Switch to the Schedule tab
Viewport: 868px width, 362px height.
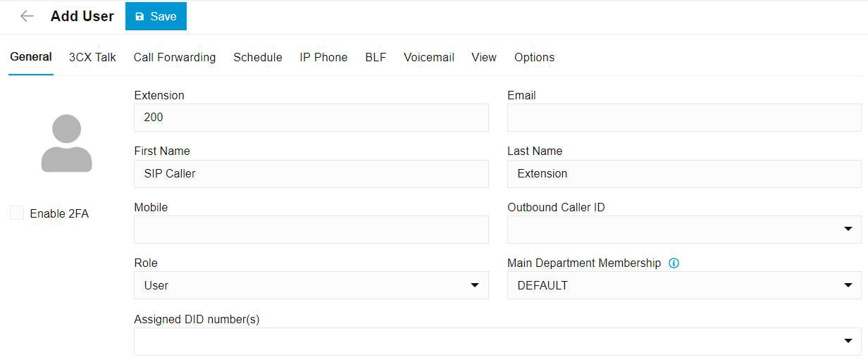(258, 58)
